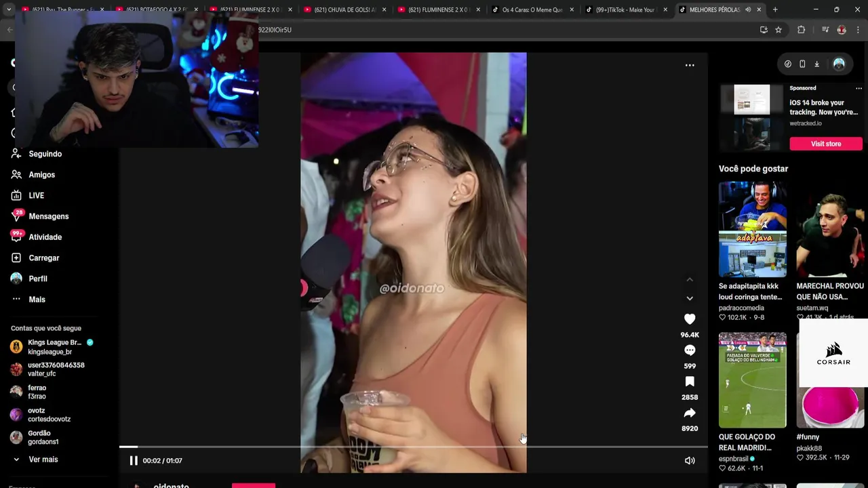Open the three-dot more options on video
868x488 pixels.
pyautogui.click(x=690, y=65)
